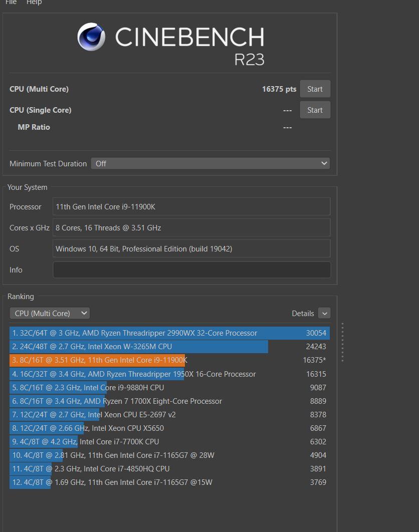Screen dimensions: 419x532
Task: Start the CPU Multi Core test
Action: (x=315, y=89)
